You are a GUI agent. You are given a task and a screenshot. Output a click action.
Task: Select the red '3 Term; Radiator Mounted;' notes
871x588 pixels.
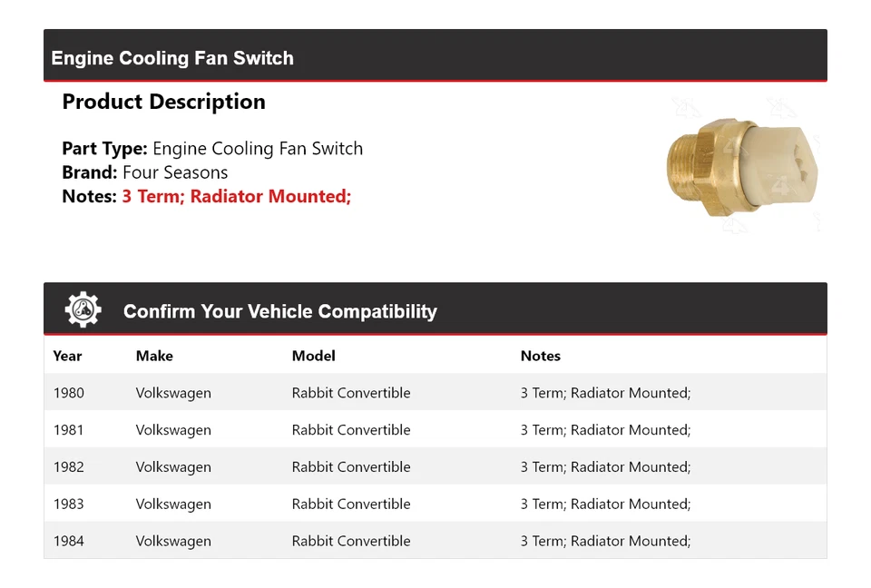[236, 196]
